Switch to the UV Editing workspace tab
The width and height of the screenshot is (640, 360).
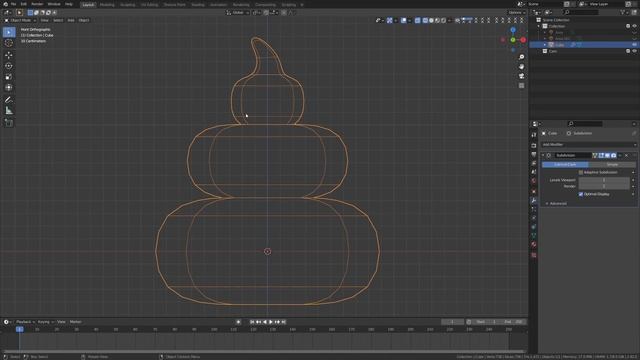click(149, 4)
